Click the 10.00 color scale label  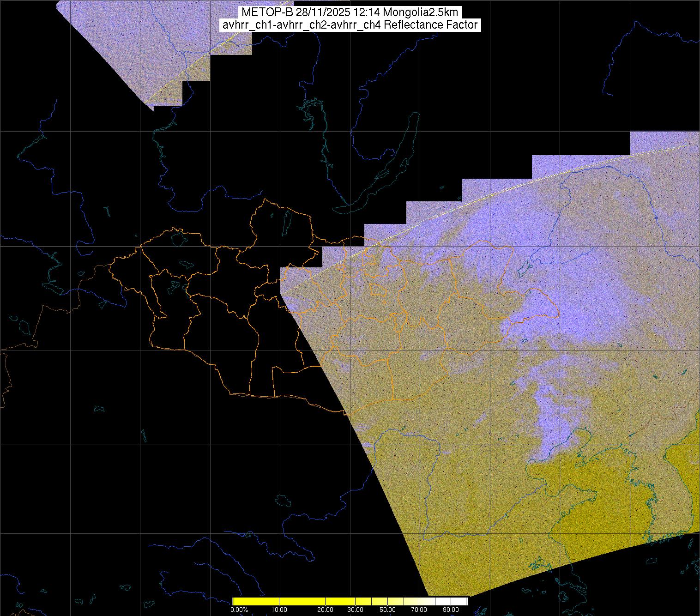point(280,610)
